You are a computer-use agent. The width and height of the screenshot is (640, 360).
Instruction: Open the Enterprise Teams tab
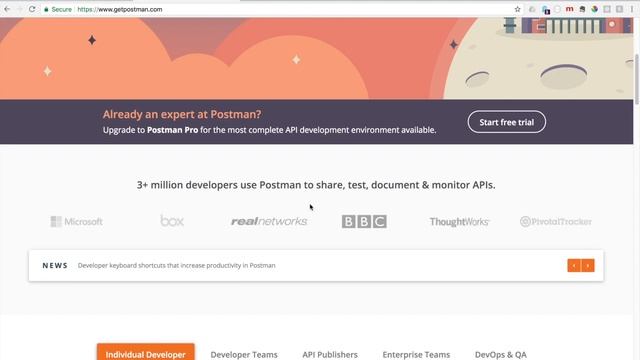(416, 355)
